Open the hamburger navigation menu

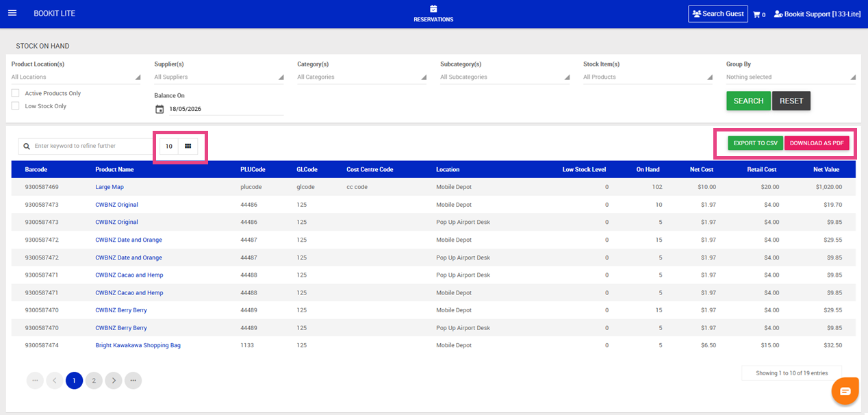[12, 13]
